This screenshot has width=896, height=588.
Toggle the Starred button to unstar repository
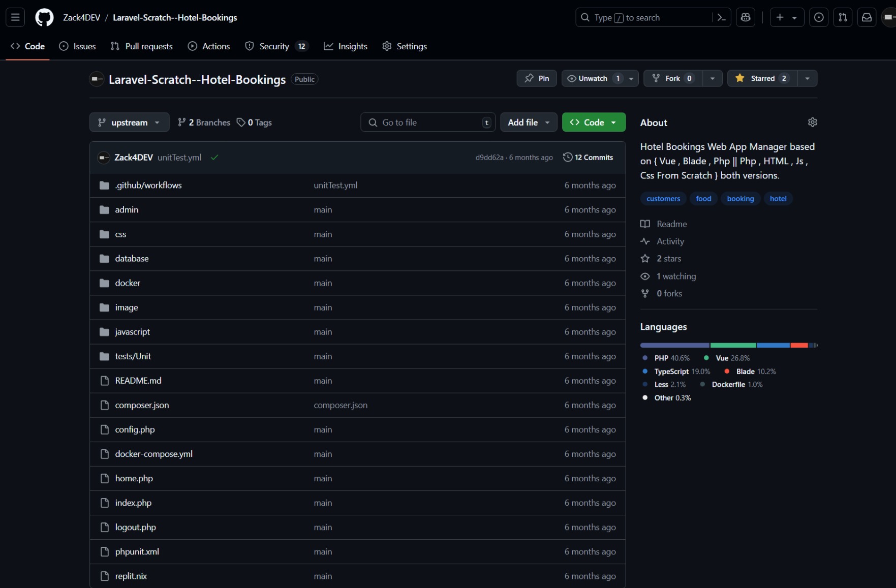tap(762, 78)
